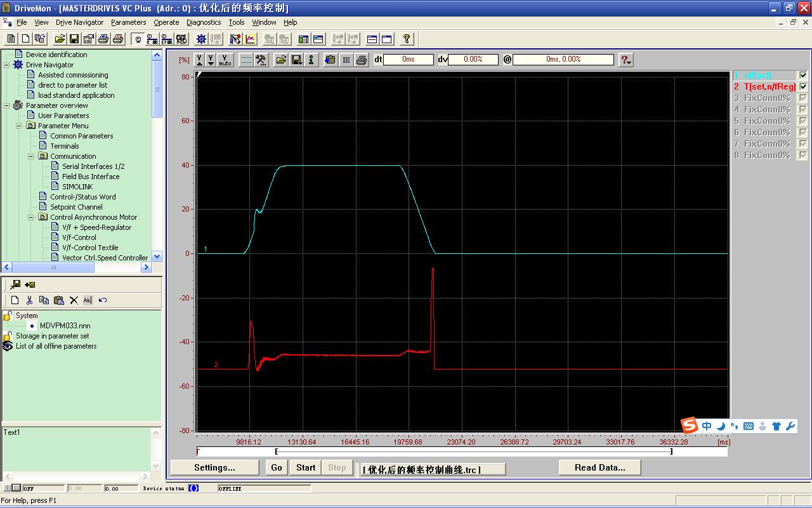
Task: Collapse the Control Asynchronous Motor tree node
Action: 32,217
